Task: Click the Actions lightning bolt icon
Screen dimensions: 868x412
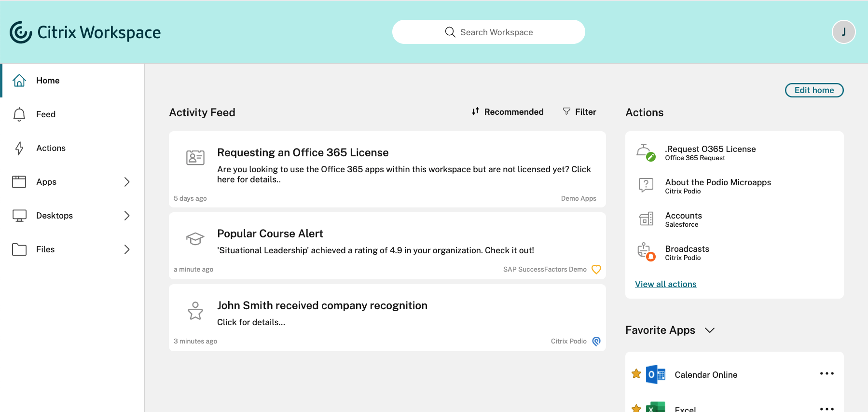Action: pyautogui.click(x=19, y=148)
